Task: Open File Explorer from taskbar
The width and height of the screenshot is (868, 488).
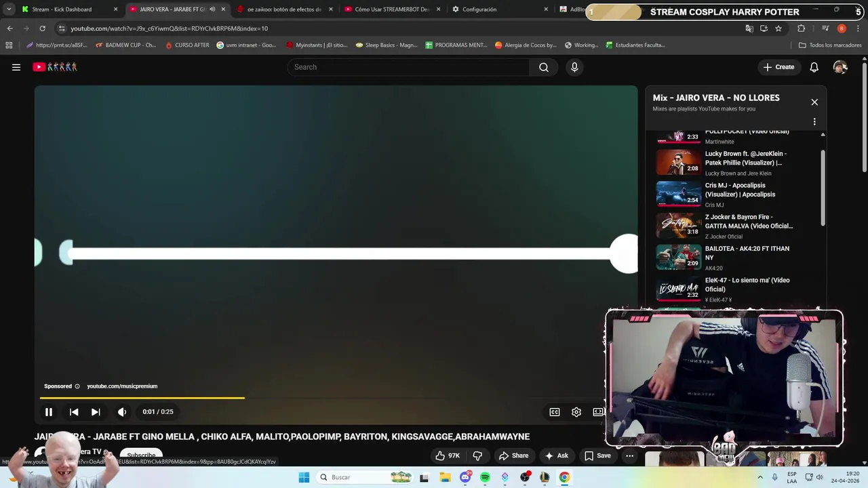Action: pyautogui.click(x=445, y=477)
